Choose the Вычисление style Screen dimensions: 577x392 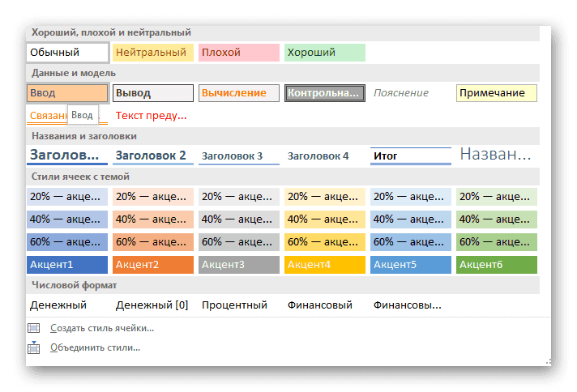239,93
